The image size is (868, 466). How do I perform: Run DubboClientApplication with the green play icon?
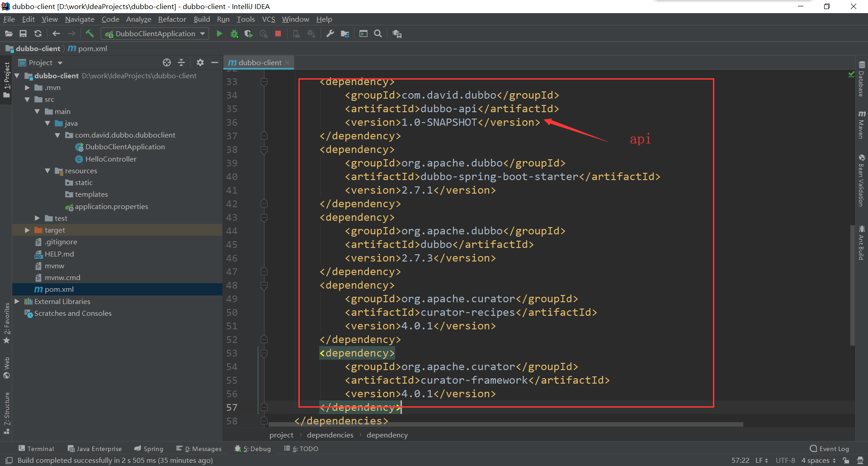[x=219, y=33]
